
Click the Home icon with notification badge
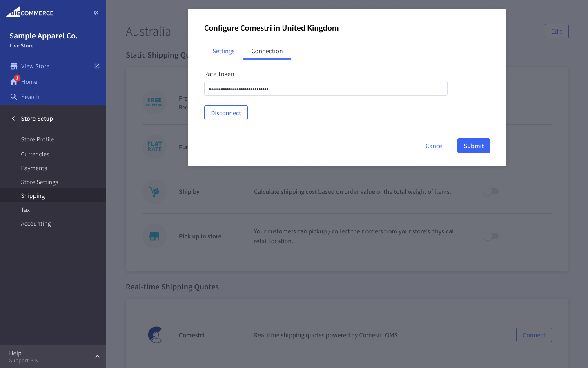coord(14,81)
